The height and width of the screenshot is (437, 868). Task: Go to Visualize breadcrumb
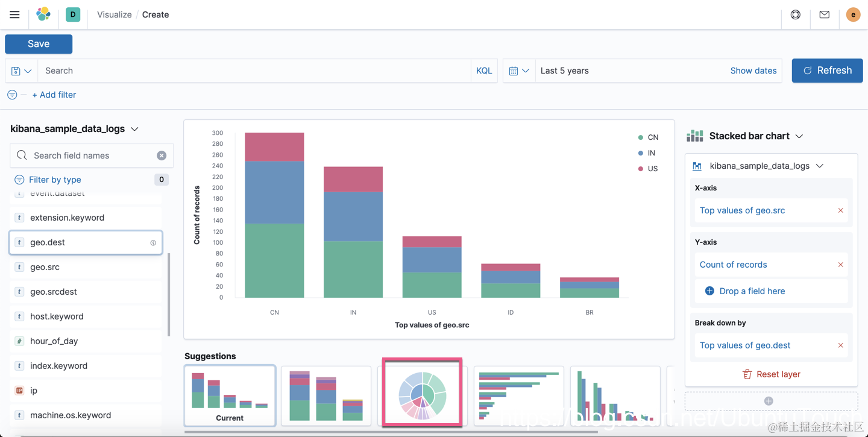pyautogui.click(x=115, y=14)
